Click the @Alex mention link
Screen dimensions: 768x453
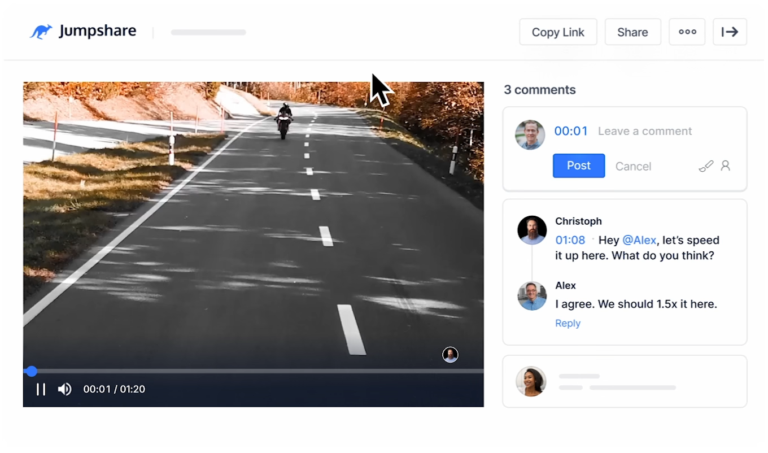639,240
